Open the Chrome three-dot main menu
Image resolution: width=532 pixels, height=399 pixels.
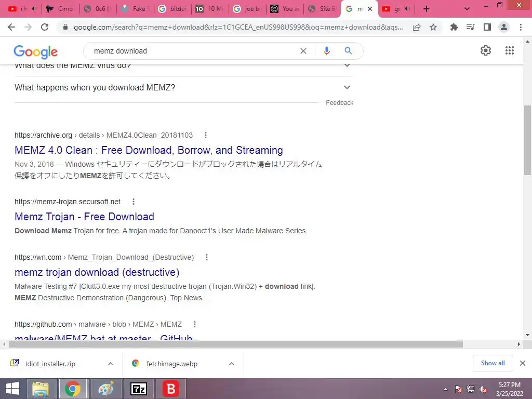point(521,27)
